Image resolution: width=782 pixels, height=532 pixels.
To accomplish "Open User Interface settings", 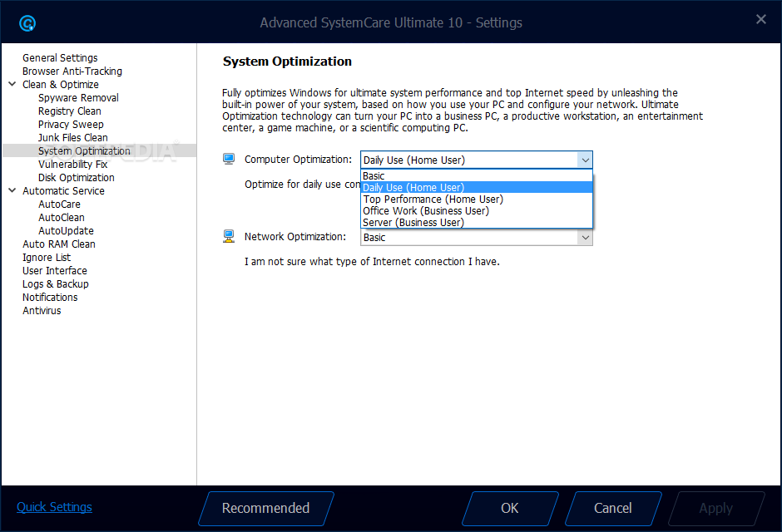I will point(55,270).
